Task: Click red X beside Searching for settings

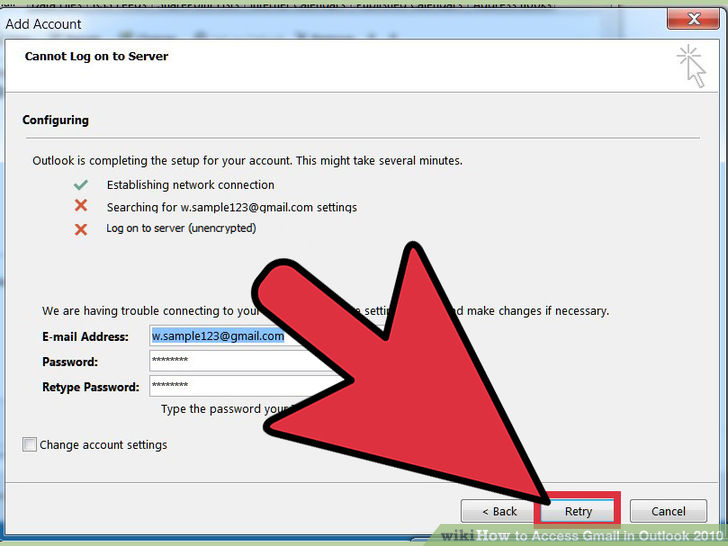Action: click(x=81, y=205)
